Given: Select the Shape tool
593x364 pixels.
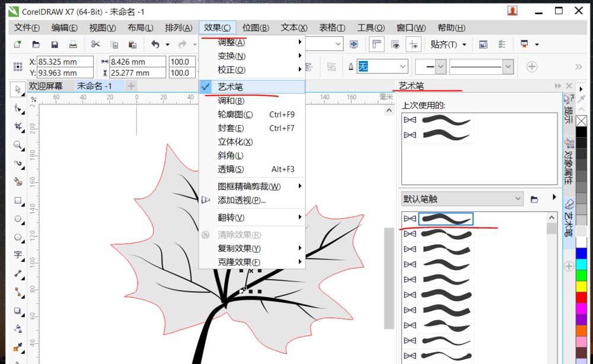Looking at the screenshot, I should 18,108.
